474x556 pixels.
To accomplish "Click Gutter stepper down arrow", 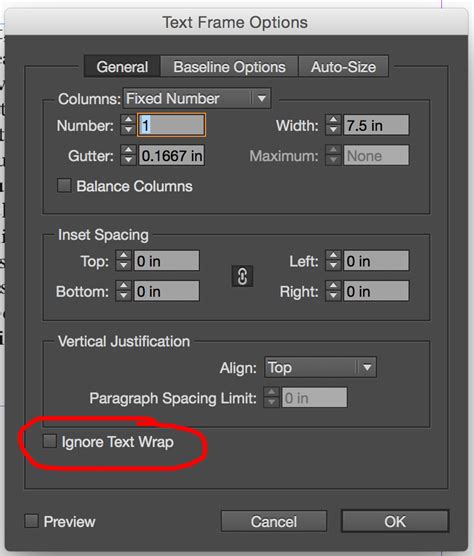I will tap(128, 160).
